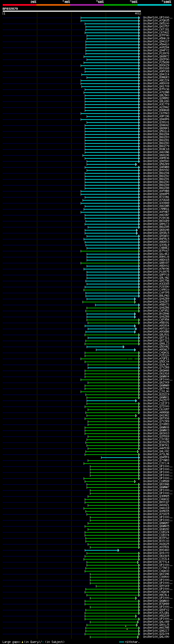This screenshot has height=644, width=174.
Task: Select hit label UniRef100_A7Q3N8
Action: click(156, 92)
